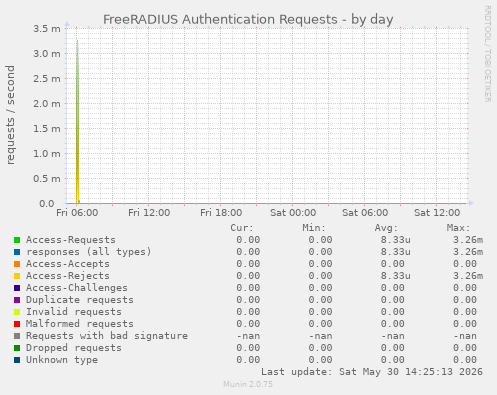Screen dimensions: 497x395
Task: Click the lime Invalid requests swatch
Action: tap(17, 312)
